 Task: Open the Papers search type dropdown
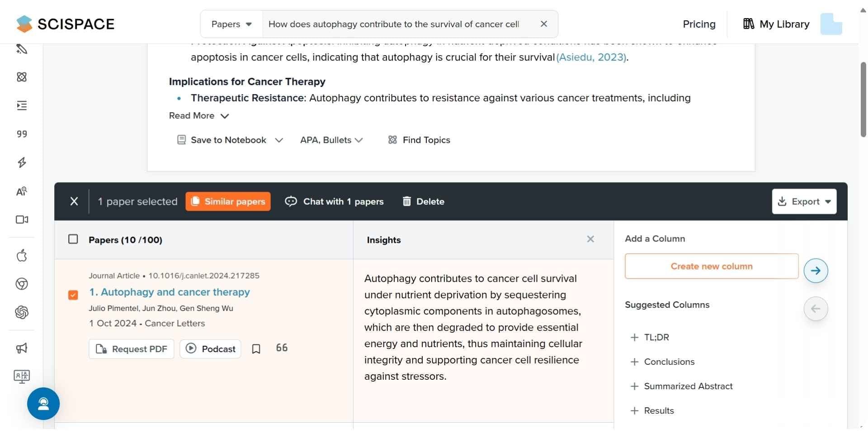point(231,24)
